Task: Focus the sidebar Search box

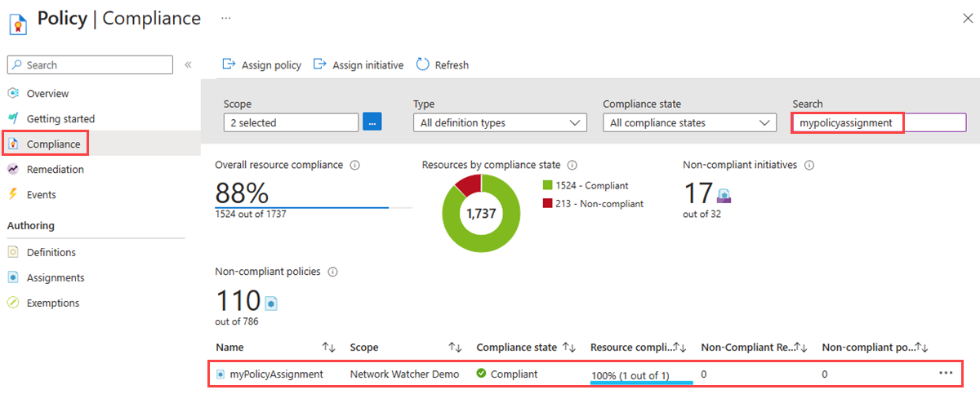Action: (90, 64)
